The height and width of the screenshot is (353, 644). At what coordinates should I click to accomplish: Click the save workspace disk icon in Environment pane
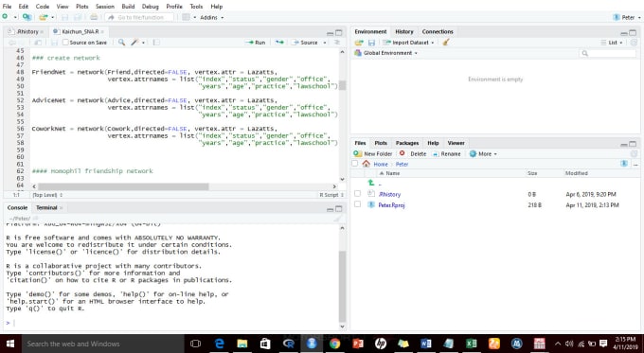[x=371, y=43]
